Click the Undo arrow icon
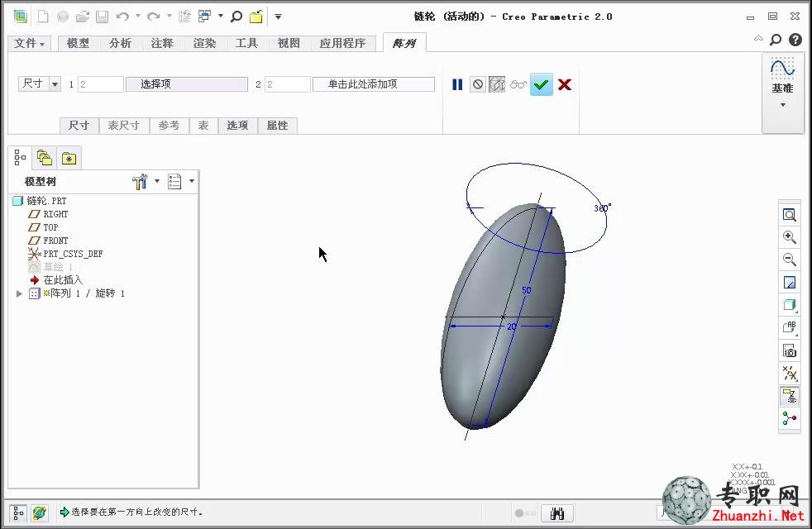Image resolution: width=812 pixels, height=529 pixels. (122, 17)
